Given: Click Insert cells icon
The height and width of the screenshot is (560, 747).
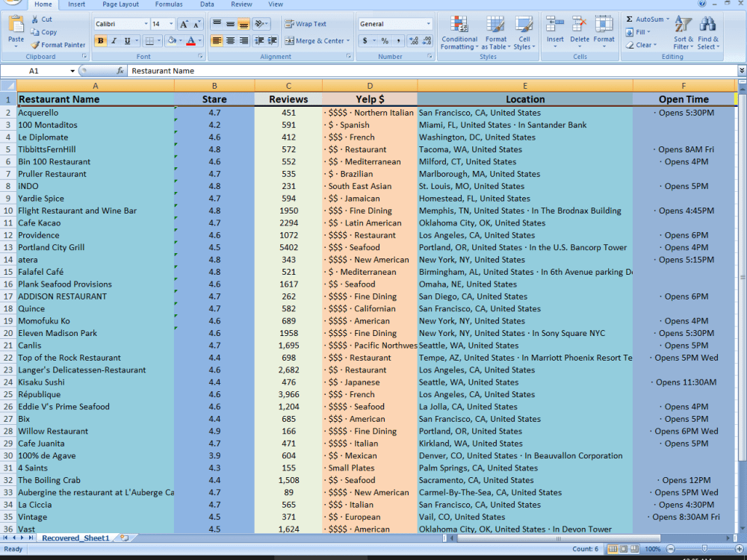Looking at the screenshot, I should click(x=555, y=24).
